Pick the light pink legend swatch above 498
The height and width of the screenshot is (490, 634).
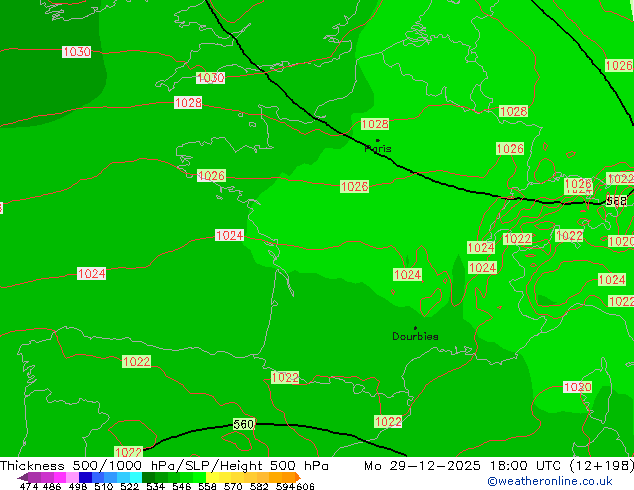click(x=72, y=477)
